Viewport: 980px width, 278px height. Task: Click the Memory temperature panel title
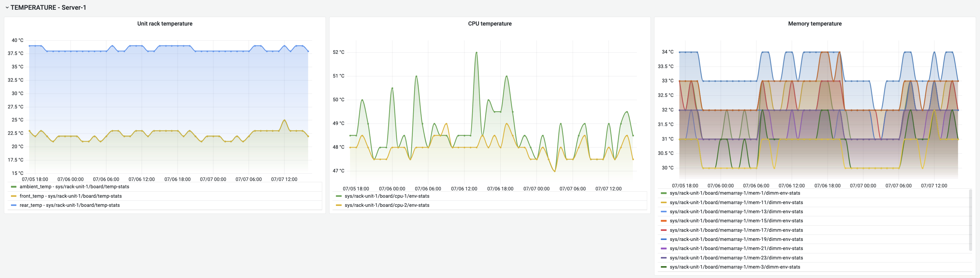click(x=815, y=23)
